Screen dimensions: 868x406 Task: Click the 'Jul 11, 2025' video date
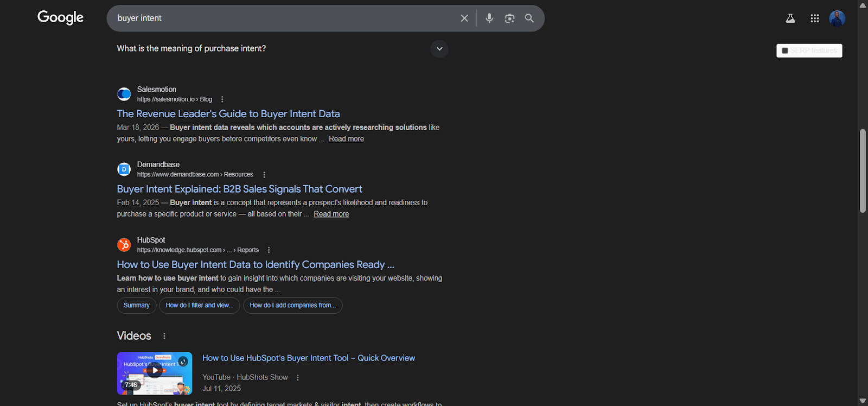click(221, 389)
